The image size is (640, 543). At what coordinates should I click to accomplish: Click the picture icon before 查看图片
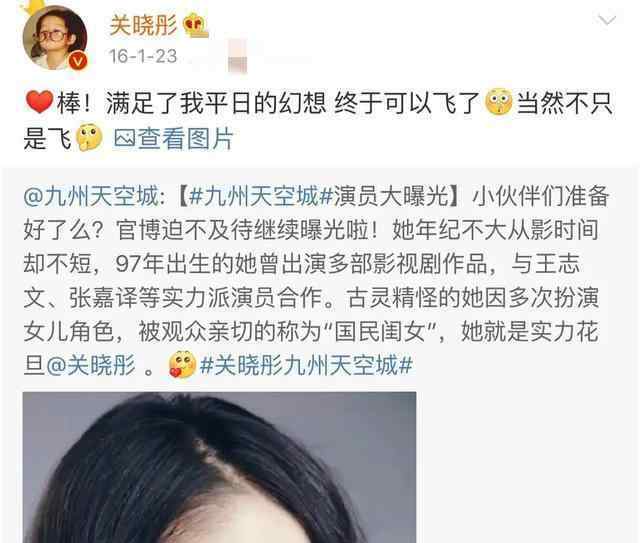point(124,138)
